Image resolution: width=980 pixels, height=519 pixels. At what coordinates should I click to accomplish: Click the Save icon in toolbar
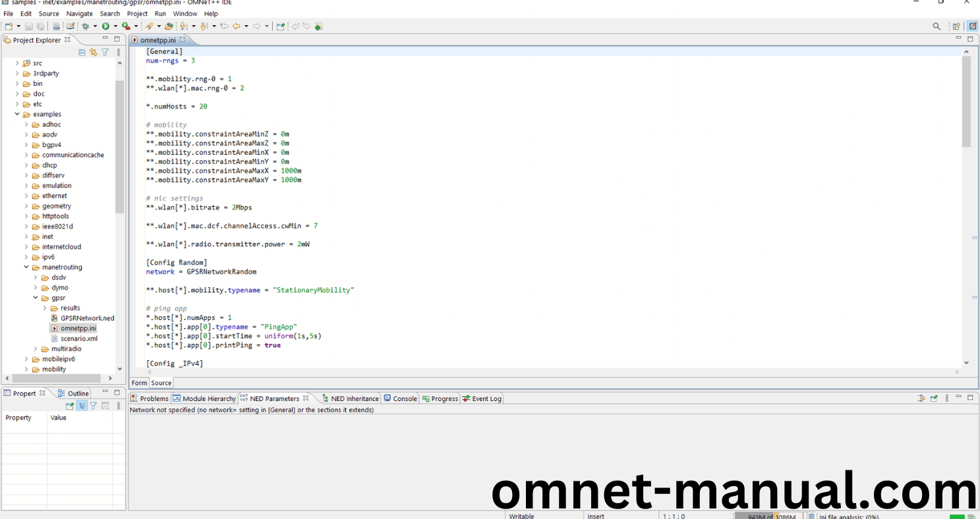pyautogui.click(x=29, y=26)
